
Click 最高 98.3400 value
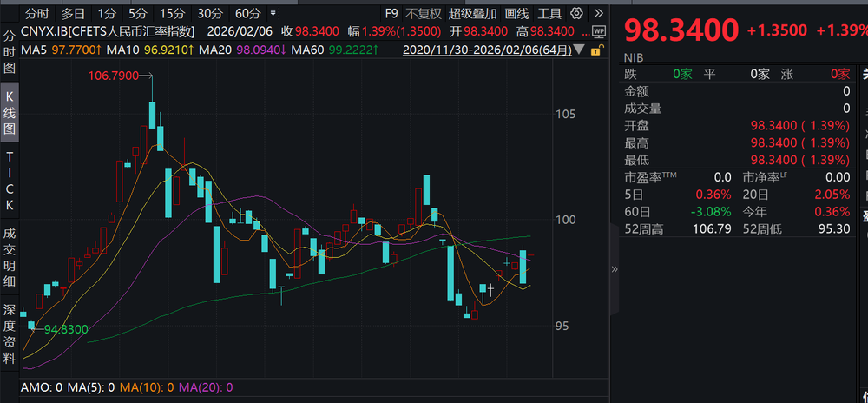[800, 143]
